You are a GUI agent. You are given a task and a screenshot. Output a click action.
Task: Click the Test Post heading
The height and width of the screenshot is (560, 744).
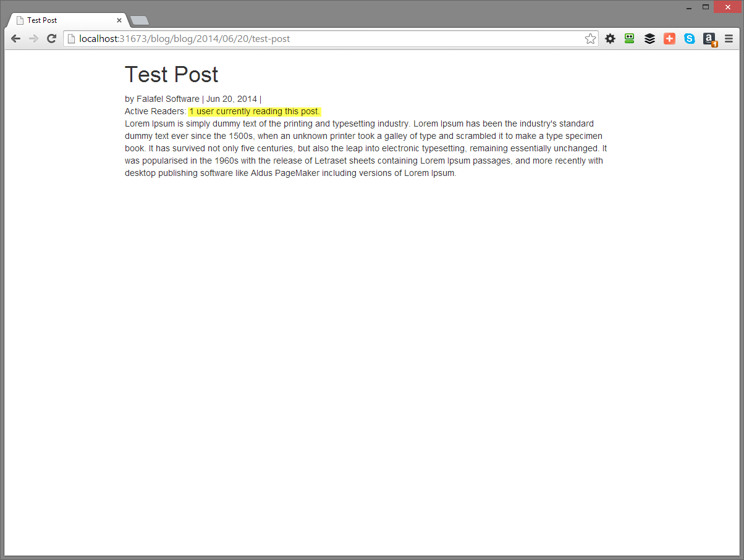coord(171,74)
